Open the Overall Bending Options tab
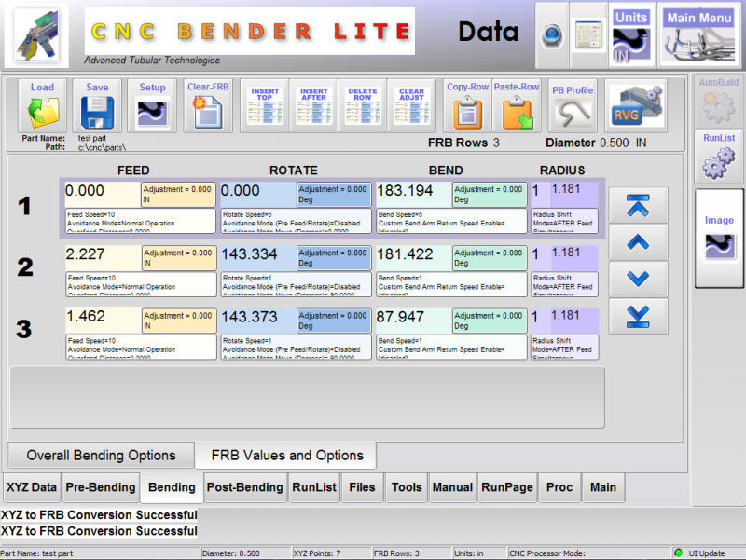The height and width of the screenshot is (560, 746). [101, 456]
